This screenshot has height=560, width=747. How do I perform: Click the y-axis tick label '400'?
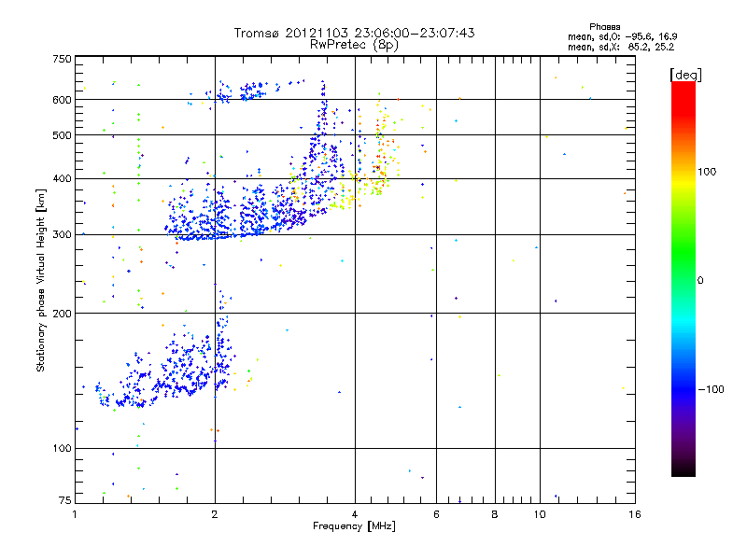[x=62, y=179]
